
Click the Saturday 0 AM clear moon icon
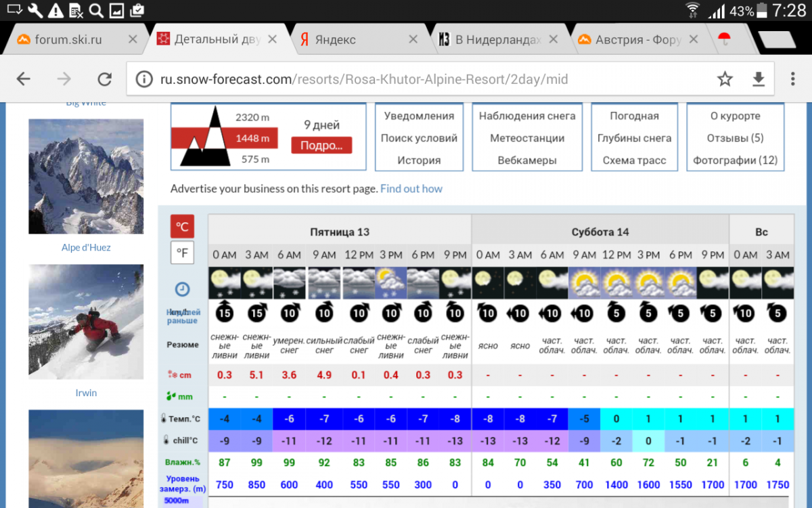pos(488,283)
